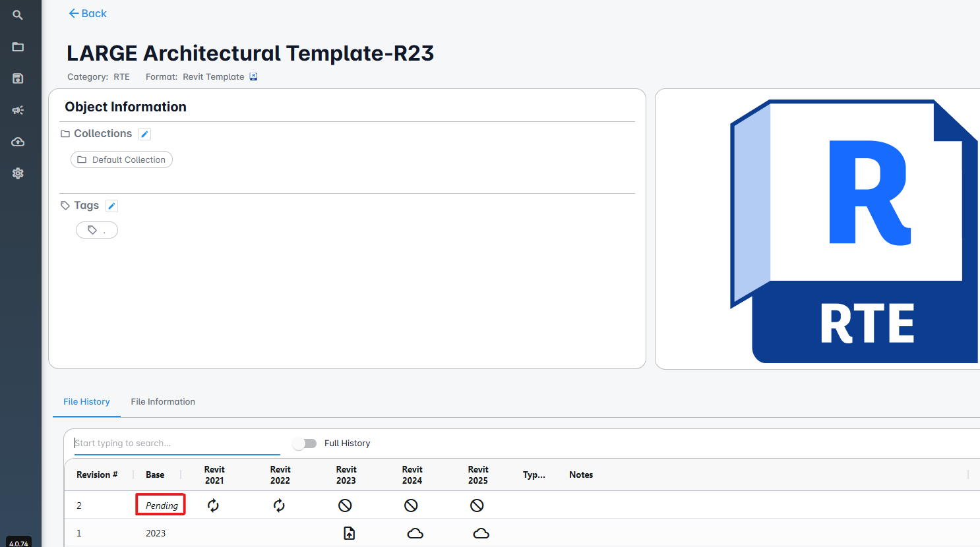The height and width of the screenshot is (547, 980).
Task: Click the Default Collection chip
Action: pyautogui.click(x=121, y=159)
